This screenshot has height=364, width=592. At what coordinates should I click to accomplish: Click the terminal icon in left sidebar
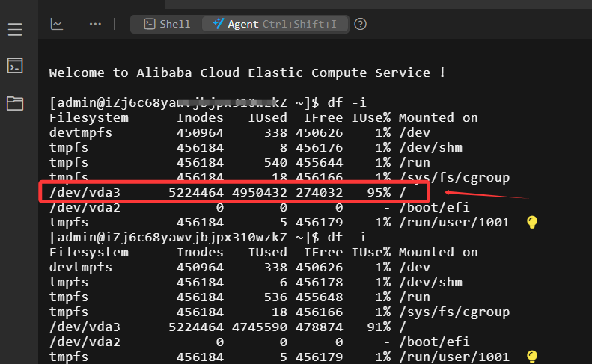click(15, 66)
